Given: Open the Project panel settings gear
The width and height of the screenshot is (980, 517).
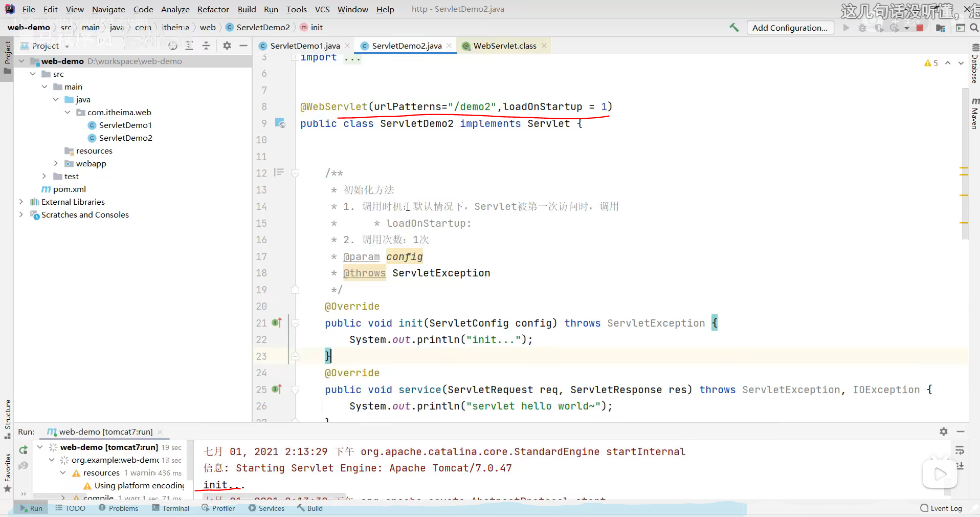Looking at the screenshot, I should 227,46.
